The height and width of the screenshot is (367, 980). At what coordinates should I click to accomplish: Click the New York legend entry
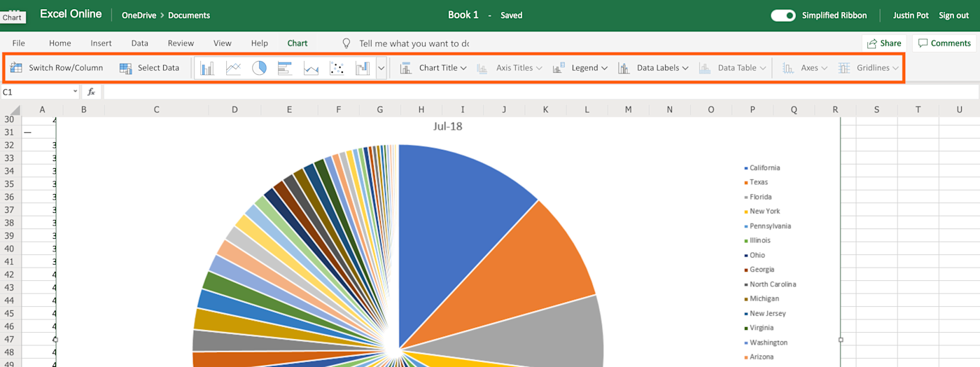[762, 212]
